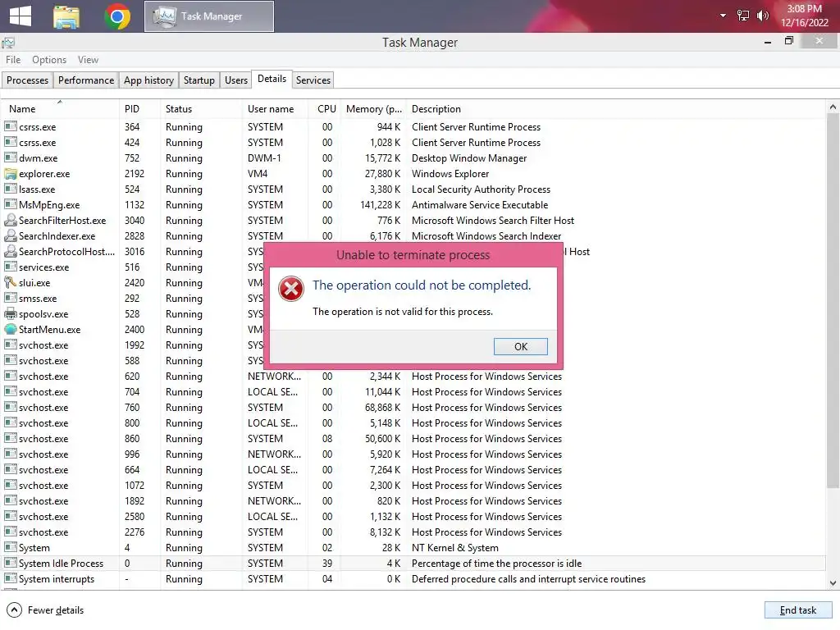Click the services.exe process icon
The height and width of the screenshot is (630, 840).
(10, 267)
